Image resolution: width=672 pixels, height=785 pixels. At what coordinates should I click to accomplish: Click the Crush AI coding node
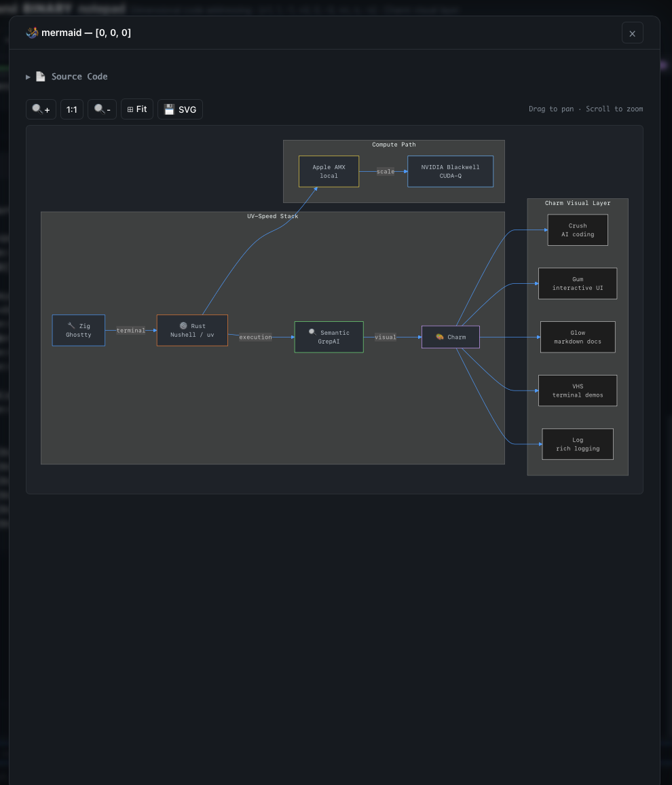[578, 230]
